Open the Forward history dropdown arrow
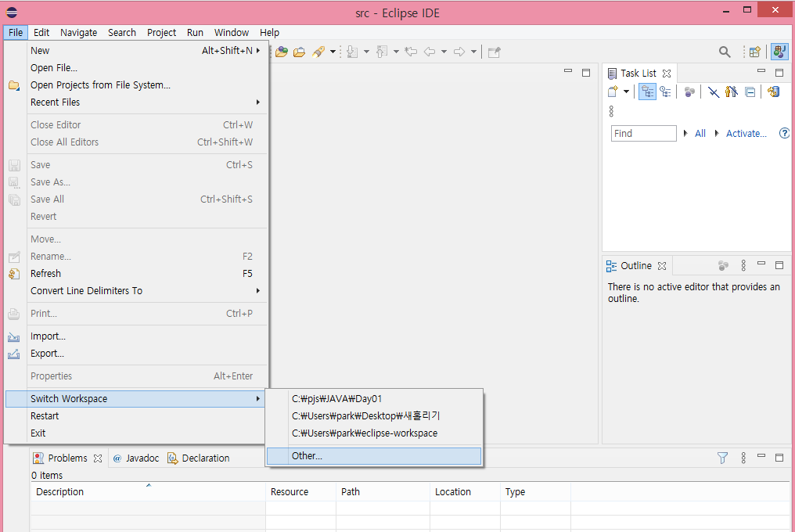 473,52
